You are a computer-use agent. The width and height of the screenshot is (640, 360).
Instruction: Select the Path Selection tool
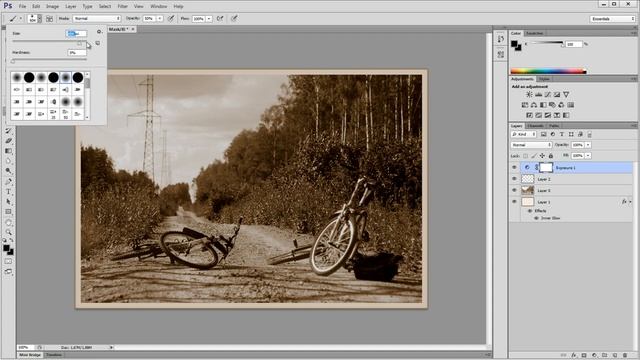(x=8, y=202)
